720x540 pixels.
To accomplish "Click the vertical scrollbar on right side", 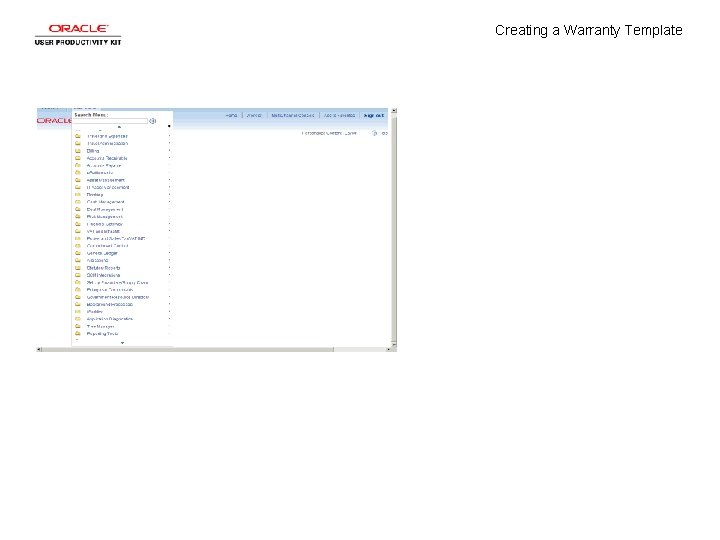I will pyautogui.click(x=394, y=229).
